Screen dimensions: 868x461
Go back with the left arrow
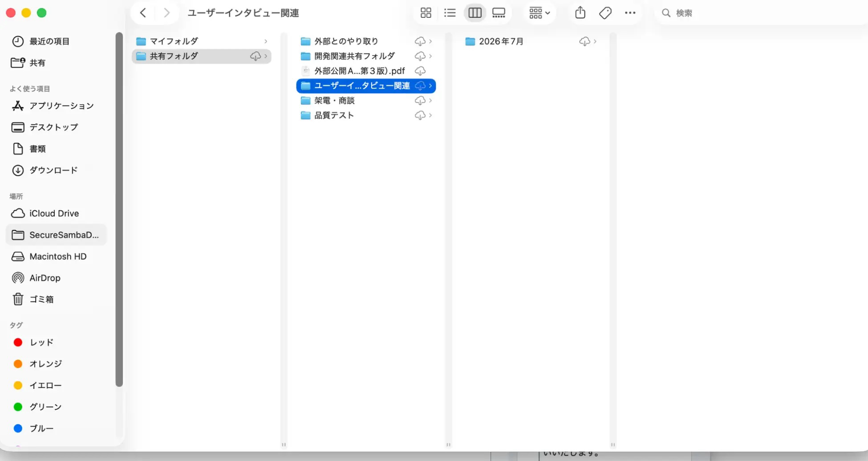pos(143,13)
